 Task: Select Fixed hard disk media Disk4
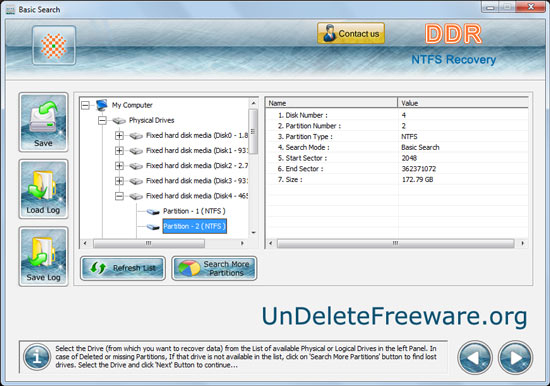coord(197,196)
